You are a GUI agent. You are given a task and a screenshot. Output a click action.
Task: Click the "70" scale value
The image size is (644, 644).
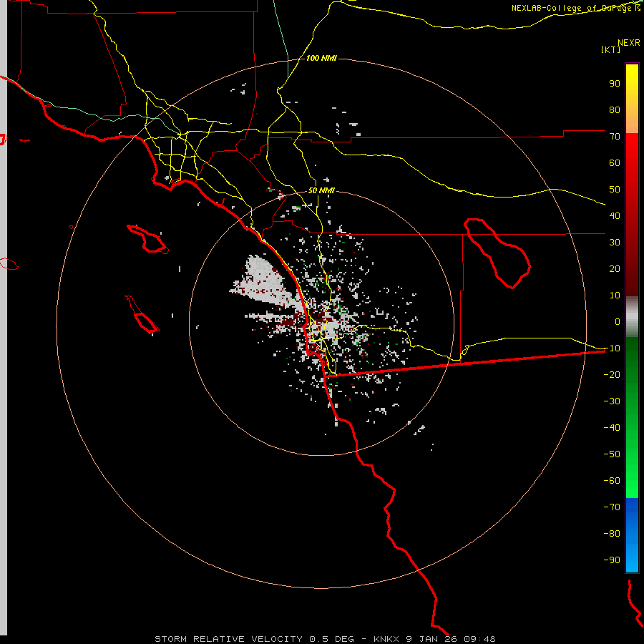tap(615, 137)
